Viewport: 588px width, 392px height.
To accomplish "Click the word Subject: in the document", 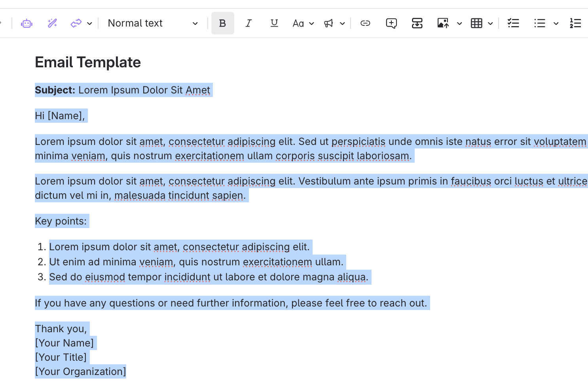I will (x=55, y=90).
